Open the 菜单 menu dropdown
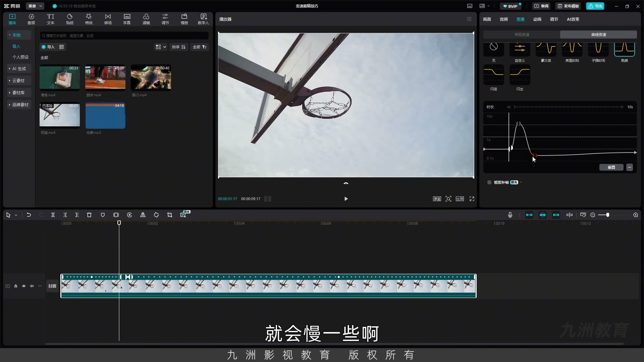 point(35,6)
